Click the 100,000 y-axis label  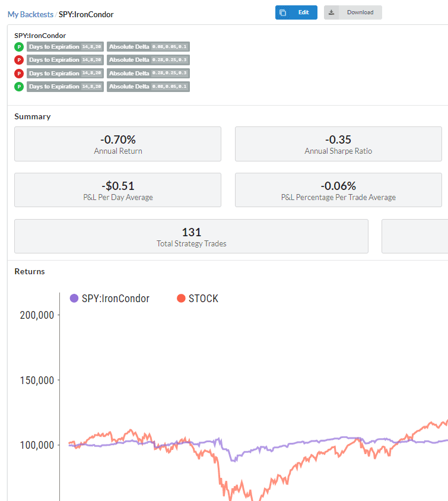coord(37,445)
